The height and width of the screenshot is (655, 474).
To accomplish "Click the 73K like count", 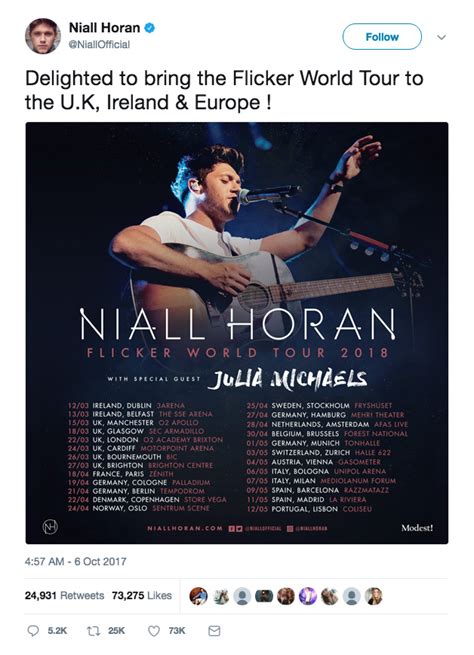I will (177, 631).
